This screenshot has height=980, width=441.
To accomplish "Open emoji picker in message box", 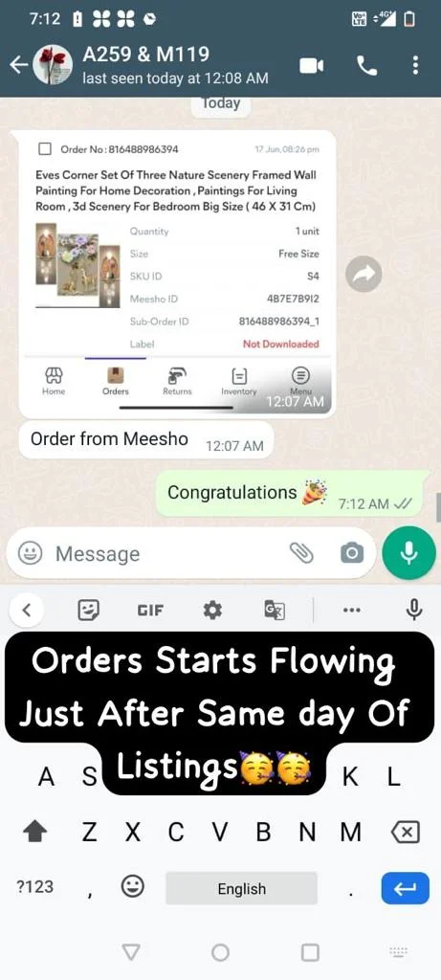I will click(x=30, y=553).
